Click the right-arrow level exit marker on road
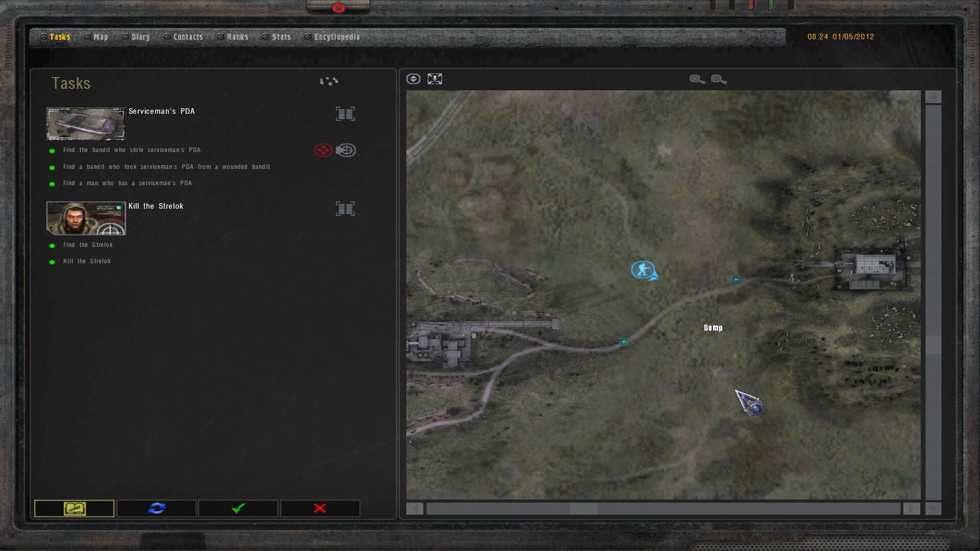The image size is (980, 551). [624, 342]
